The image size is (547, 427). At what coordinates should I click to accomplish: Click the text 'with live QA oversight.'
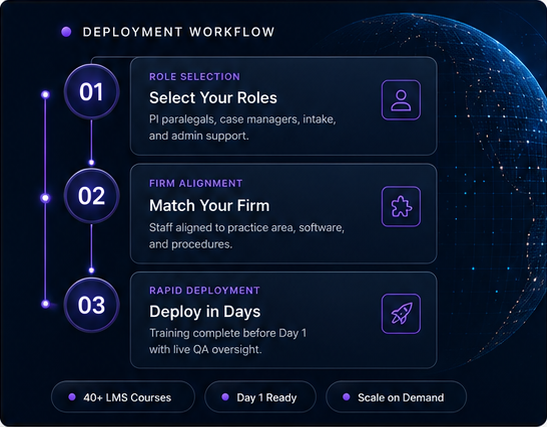pos(205,349)
